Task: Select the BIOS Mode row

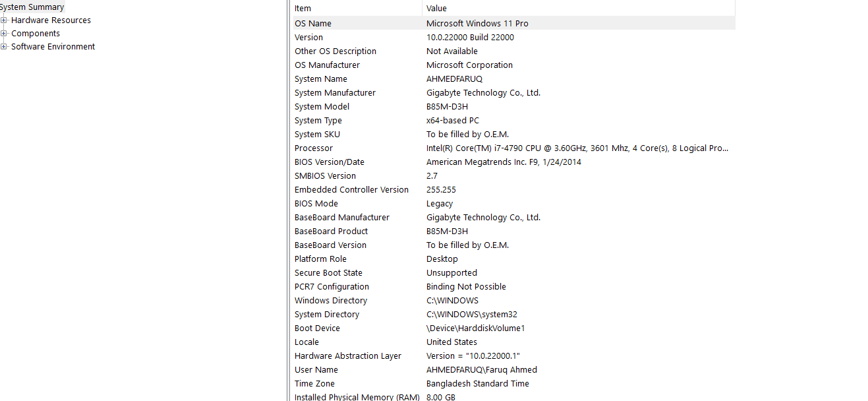Action: [513, 204]
